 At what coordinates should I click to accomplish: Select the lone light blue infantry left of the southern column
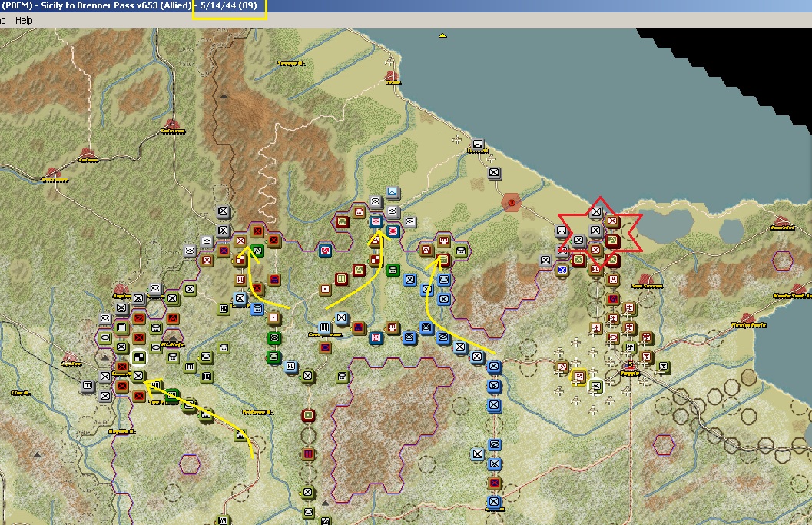coord(478,454)
